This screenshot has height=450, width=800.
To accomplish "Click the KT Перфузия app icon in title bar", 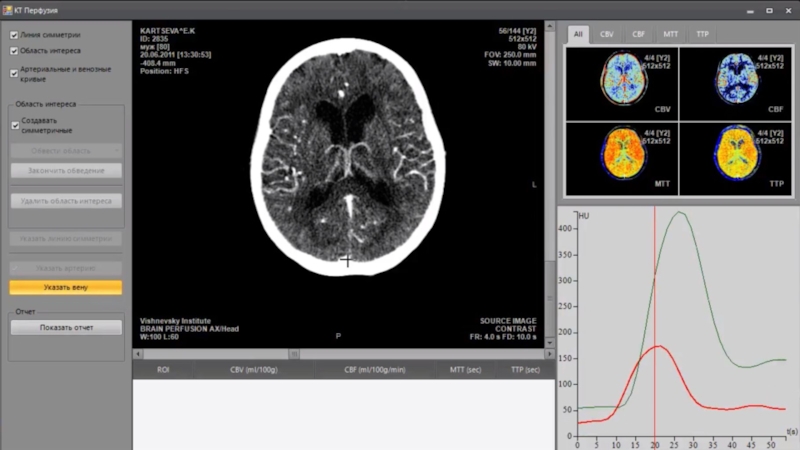I will (8, 8).
